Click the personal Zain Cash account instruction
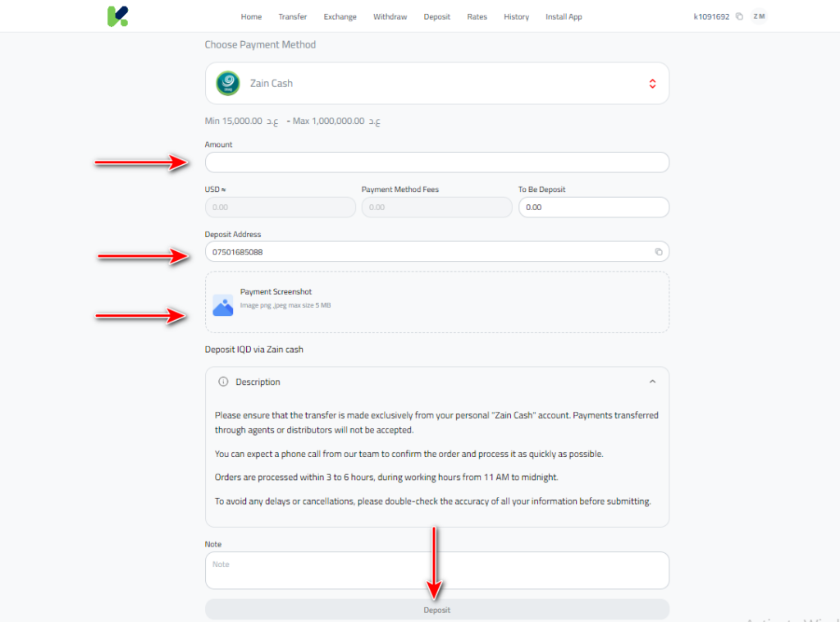This screenshot has width=840, height=622. tap(436, 423)
